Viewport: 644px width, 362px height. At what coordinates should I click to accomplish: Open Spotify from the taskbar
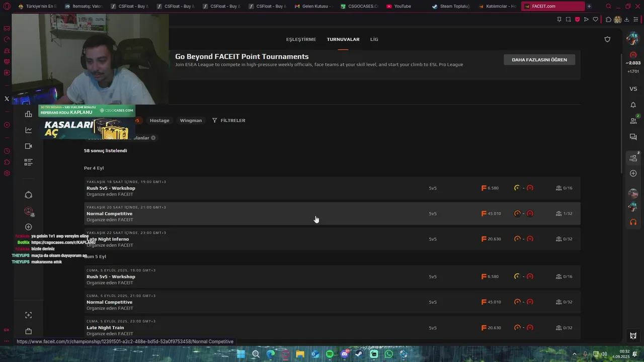pyautogui.click(x=330, y=354)
